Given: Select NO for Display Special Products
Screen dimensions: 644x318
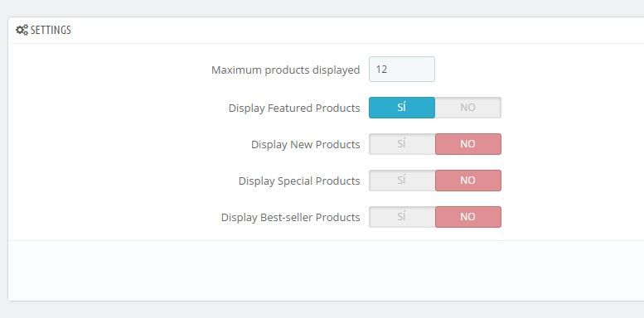Looking at the screenshot, I should coord(467,181).
